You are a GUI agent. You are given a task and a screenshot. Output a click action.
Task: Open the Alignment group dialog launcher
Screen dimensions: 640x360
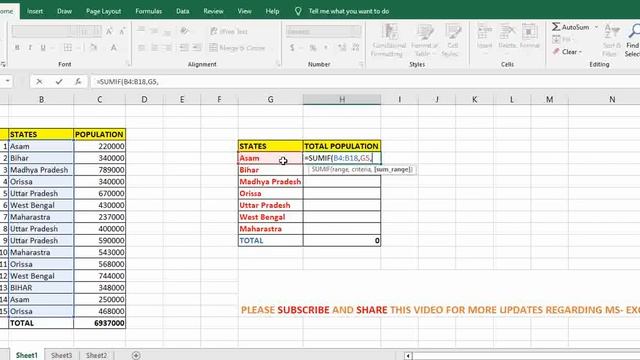tap(278, 64)
